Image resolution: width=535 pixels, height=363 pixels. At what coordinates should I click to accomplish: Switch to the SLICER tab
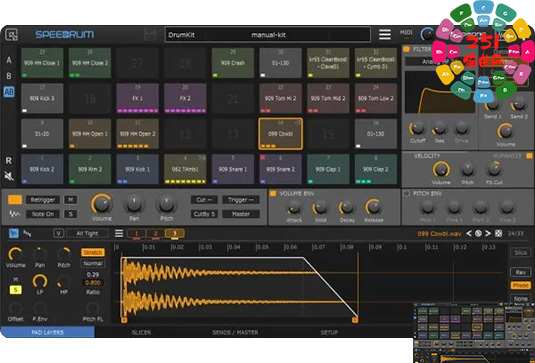(x=141, y=332)
